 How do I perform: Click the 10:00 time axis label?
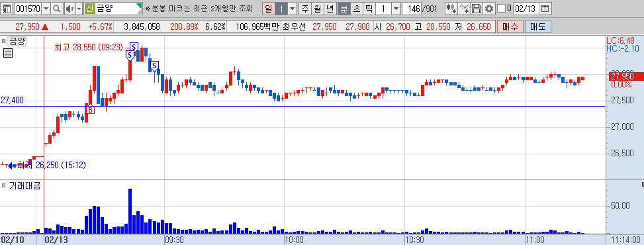point(294,240)
